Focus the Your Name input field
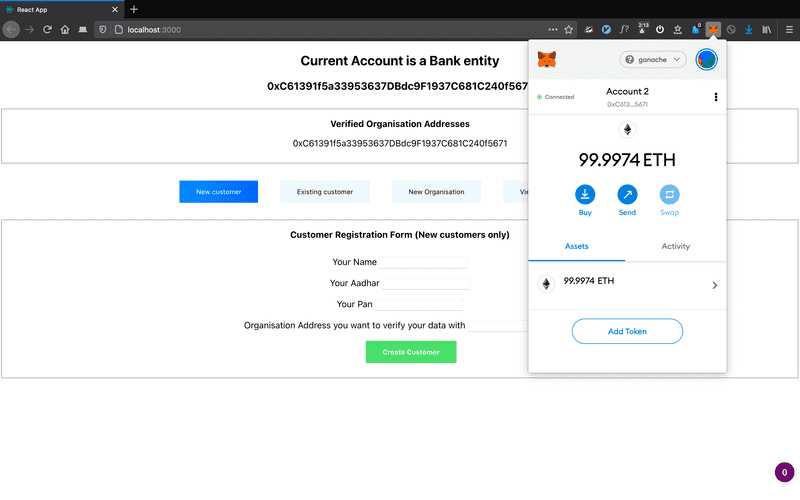 click(x=423, y=262)
